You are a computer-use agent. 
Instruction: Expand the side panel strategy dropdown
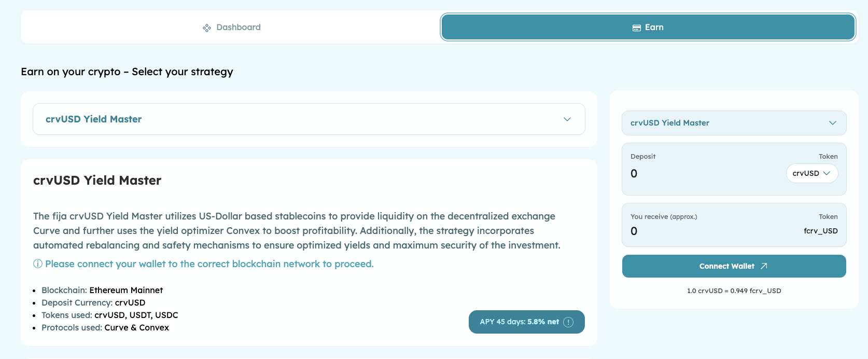pos(734,123)
